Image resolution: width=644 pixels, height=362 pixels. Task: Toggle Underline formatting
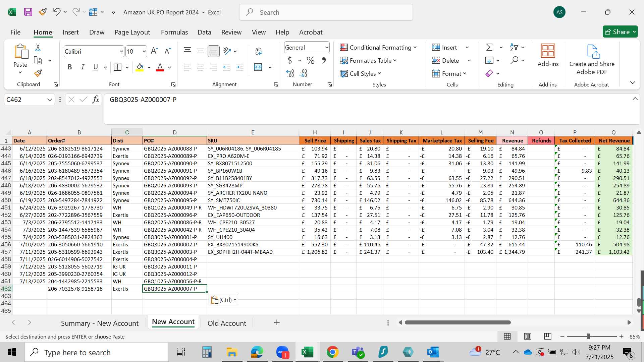coord(96,67)
